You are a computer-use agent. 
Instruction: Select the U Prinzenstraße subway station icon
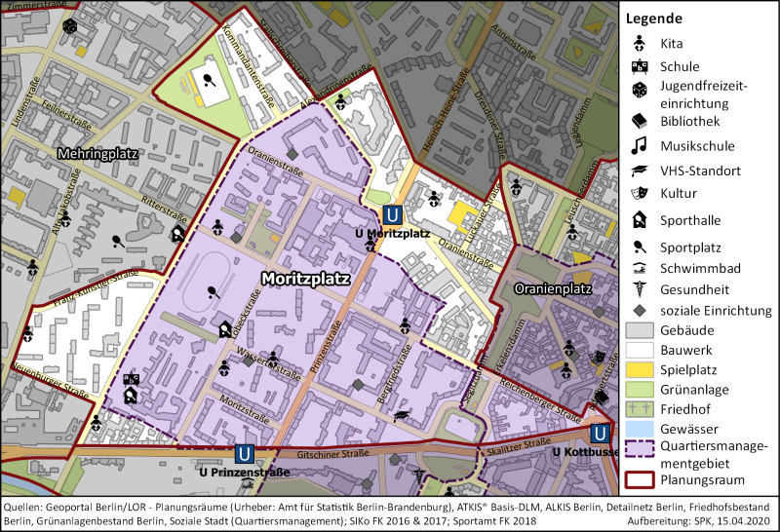pyautogui.click(x=246, y=453)
